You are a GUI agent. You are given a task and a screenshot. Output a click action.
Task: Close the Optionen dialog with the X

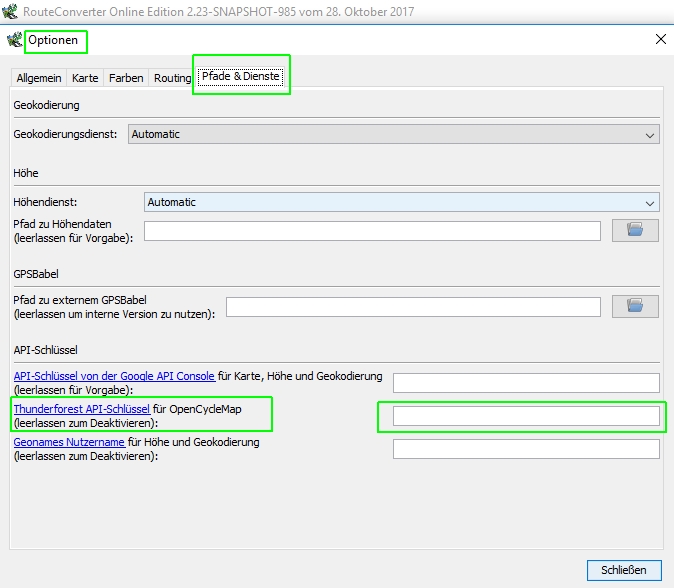660,39
